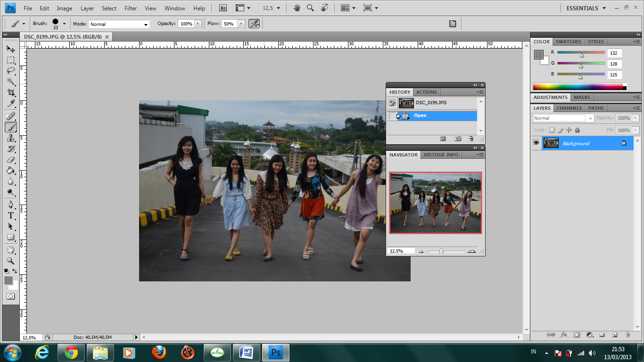Select the Eraser tool
The height and width of the screenshot is (362, 644).
point(10,160)
